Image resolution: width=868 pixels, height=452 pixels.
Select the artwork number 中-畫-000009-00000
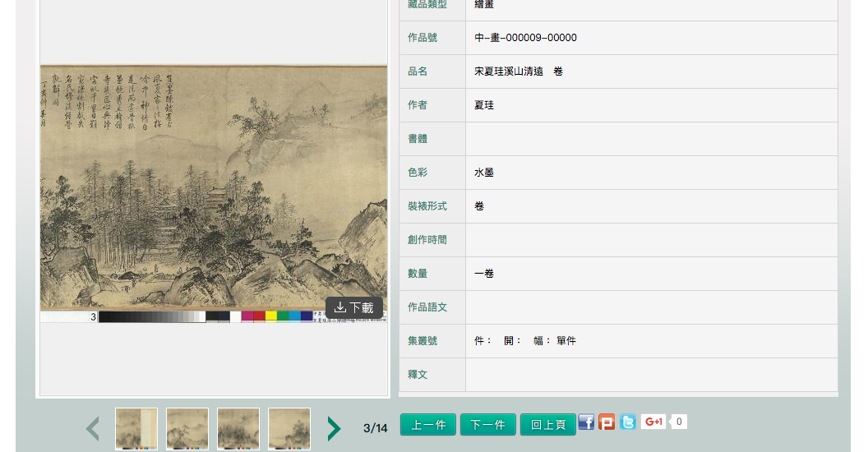click(x=525, y=38)
